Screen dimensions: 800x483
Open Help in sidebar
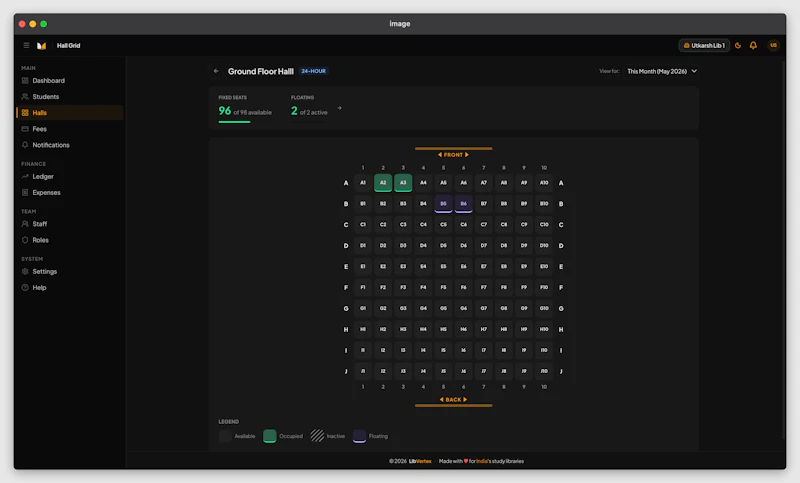pos(70,288)
